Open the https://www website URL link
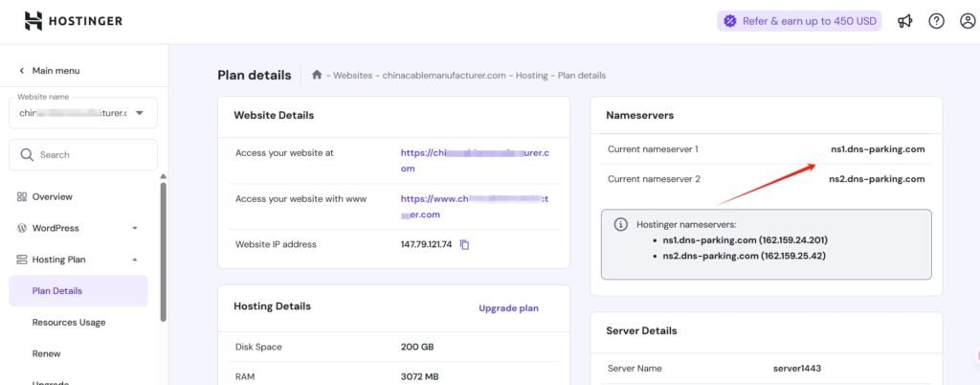The width and height of the screenshot is (980, 385). (475, 207)
